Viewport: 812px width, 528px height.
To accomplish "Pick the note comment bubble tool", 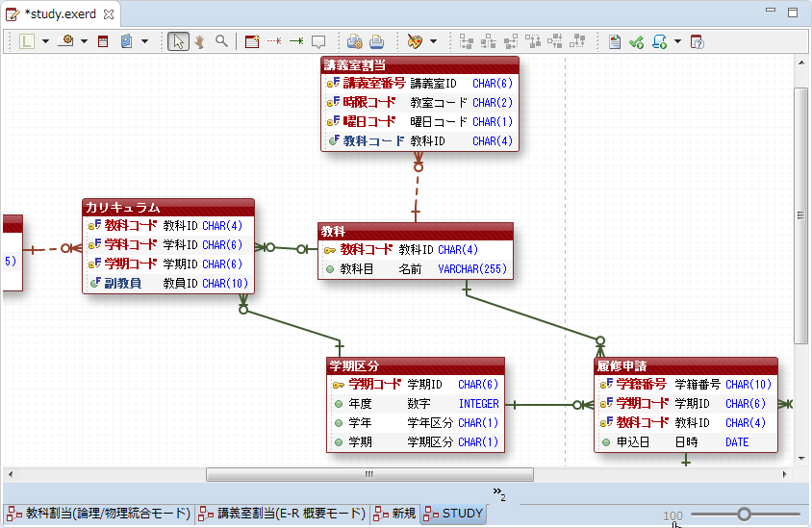I will (318, 41).
